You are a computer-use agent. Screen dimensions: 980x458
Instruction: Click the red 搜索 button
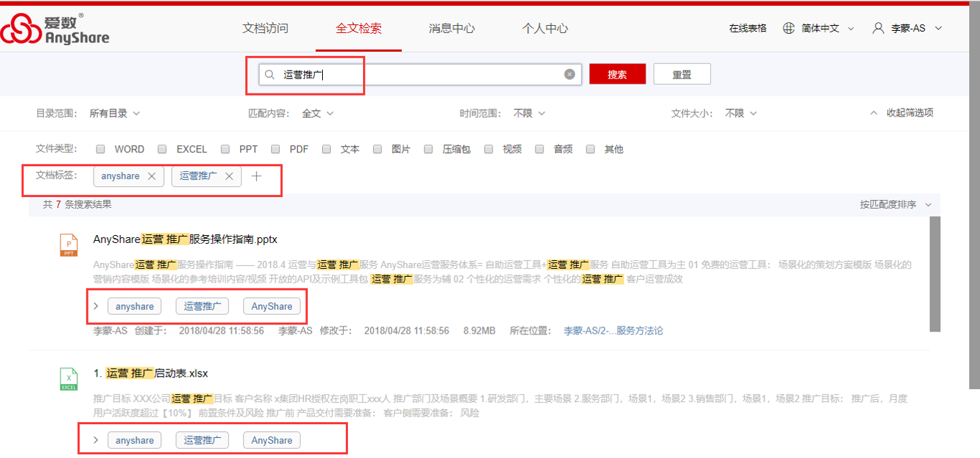point(618,74)
